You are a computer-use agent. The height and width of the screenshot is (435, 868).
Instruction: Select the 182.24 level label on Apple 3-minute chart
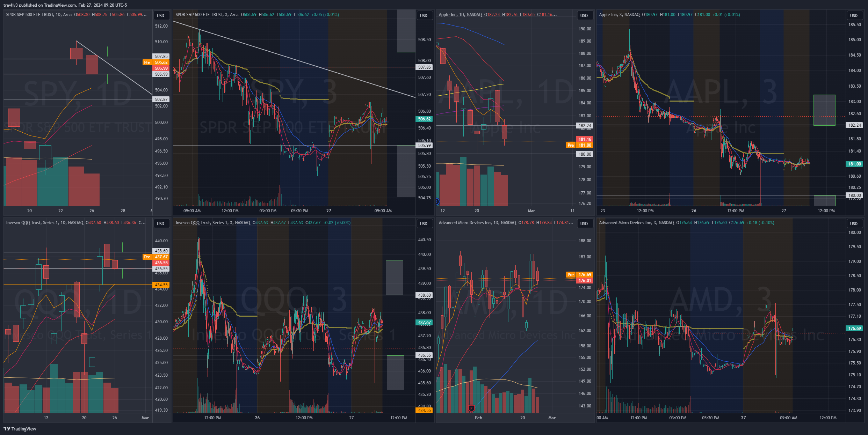point(854,125)
